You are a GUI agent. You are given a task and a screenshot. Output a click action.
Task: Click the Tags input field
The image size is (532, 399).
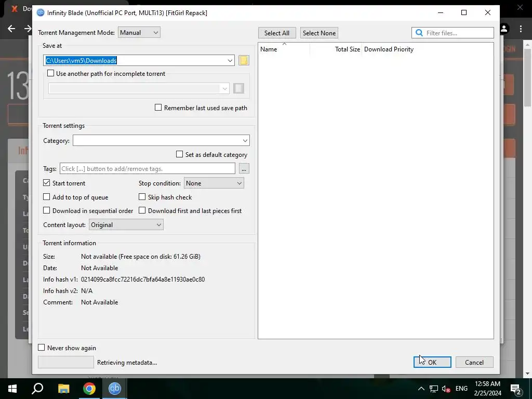click(148, 169)
